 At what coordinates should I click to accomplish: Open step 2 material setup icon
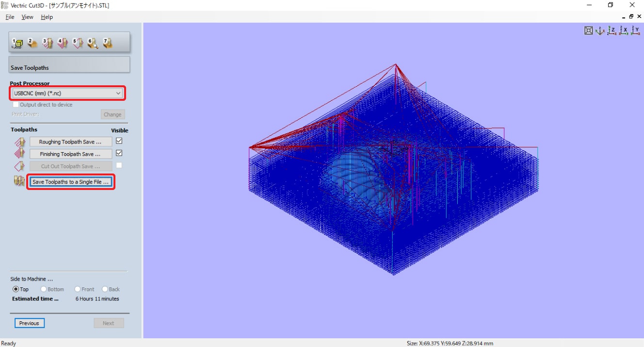click(32, 43)
